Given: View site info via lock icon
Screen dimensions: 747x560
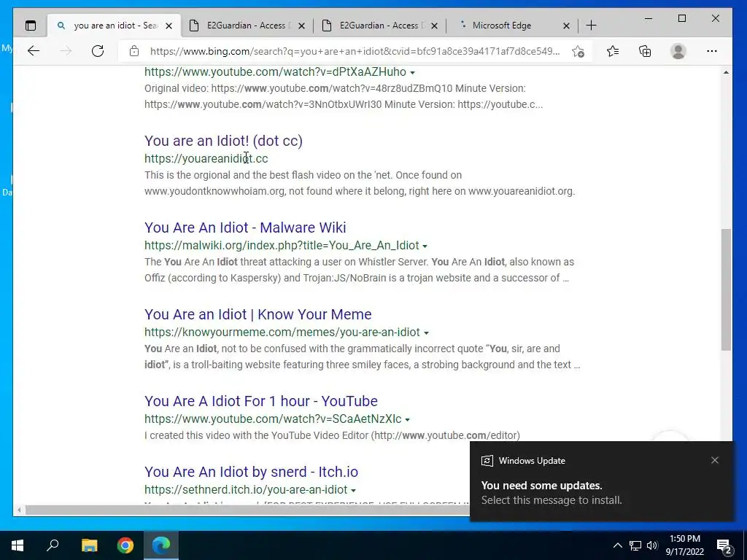Looking at the screenshot, I should 134,51.
